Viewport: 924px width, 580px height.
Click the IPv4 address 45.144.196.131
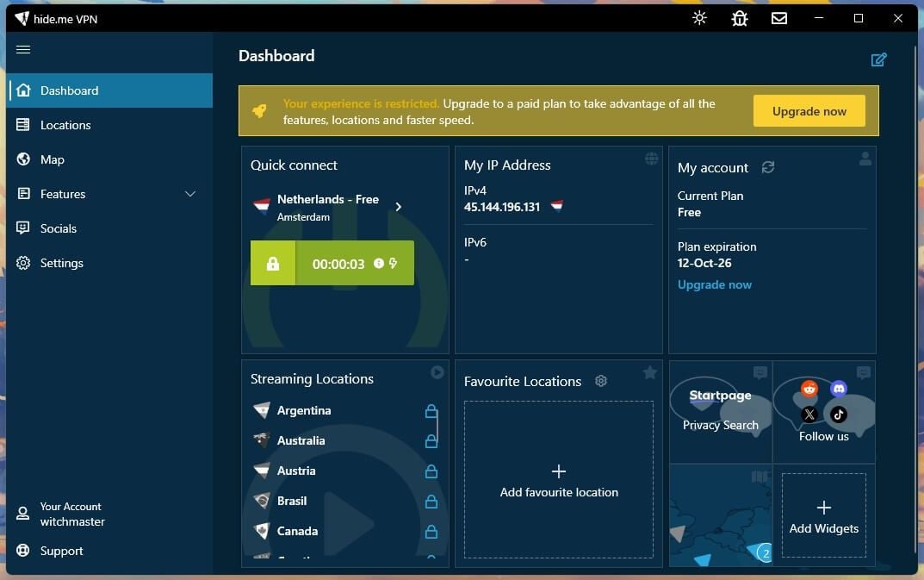pos(502,207)
